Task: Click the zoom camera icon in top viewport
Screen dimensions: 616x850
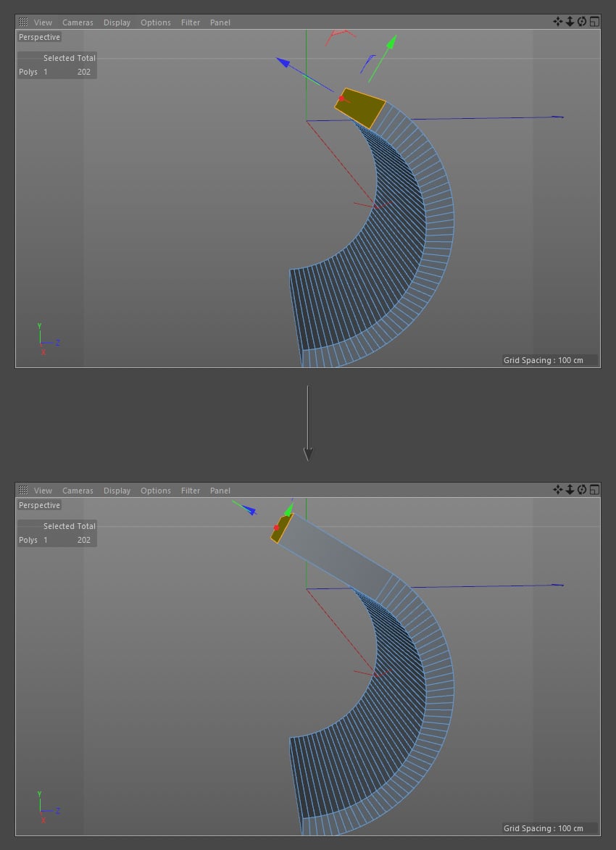Action: point(570,22)
